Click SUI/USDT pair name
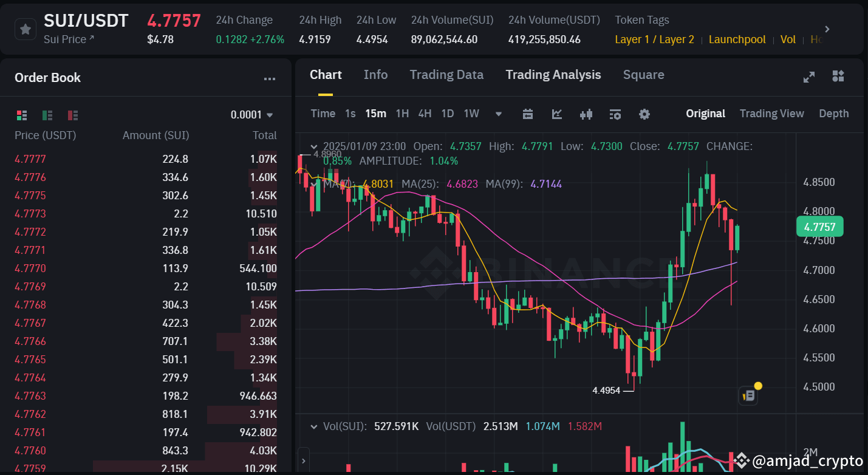The height and width of the screenshot is (475, 868). (86, 21)
